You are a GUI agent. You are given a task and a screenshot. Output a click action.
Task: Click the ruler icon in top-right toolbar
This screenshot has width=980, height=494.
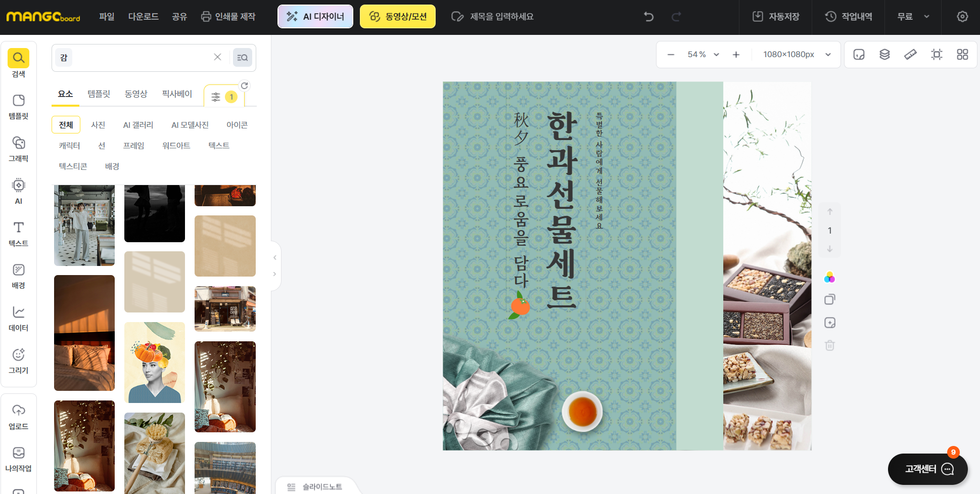pyautogui.click(x=910, y=54)
